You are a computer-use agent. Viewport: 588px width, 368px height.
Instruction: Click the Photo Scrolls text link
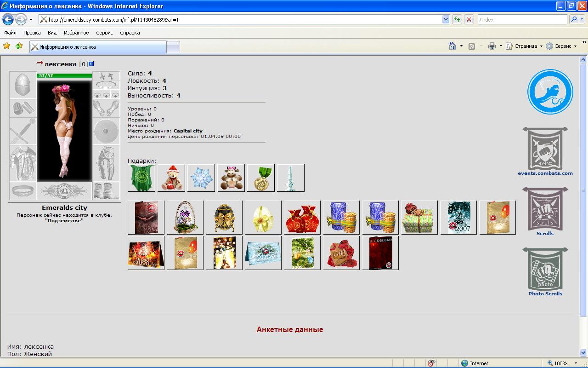coord(545,294)
